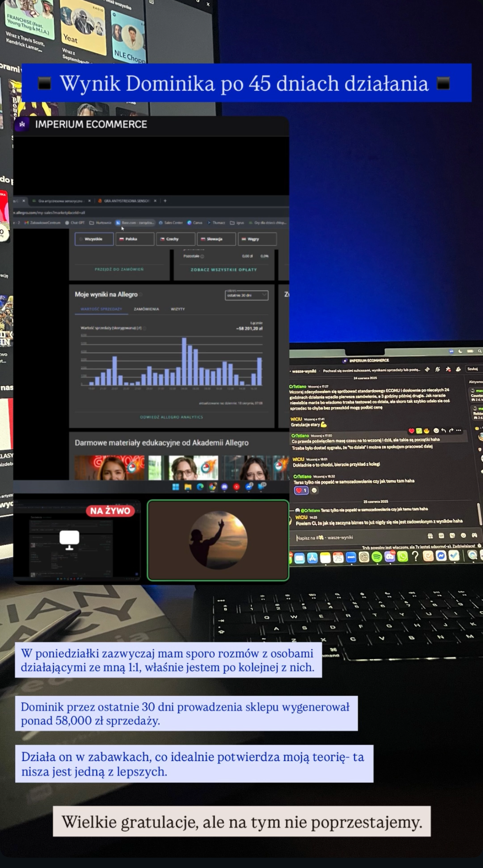
Task: Switch to the ZAMÓWIENIA tab
Action: point(146,309)
